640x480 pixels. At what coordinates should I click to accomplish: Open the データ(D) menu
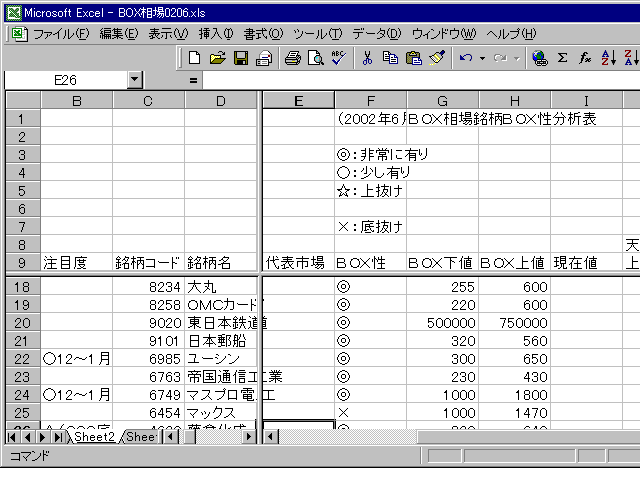click(377, 34)
